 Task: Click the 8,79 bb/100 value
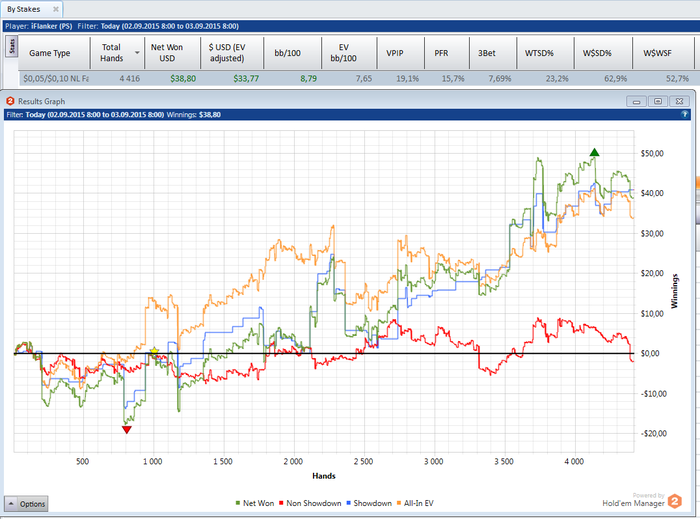tap(308, 79)
